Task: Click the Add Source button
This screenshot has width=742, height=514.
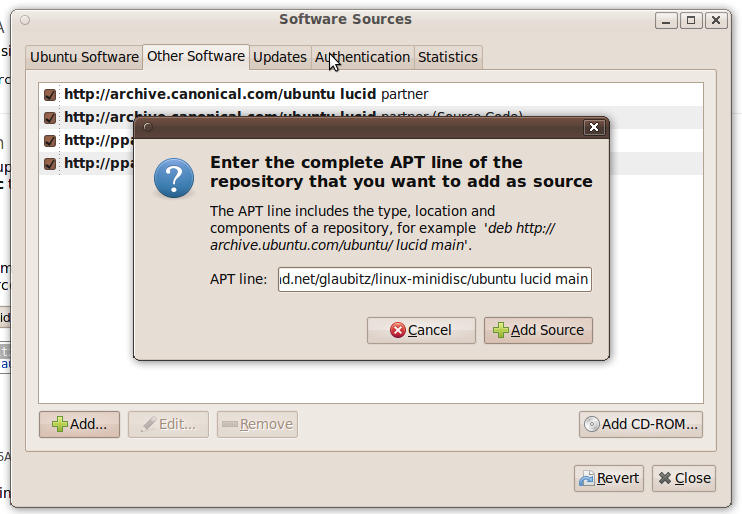Action: tap(539, 330)
